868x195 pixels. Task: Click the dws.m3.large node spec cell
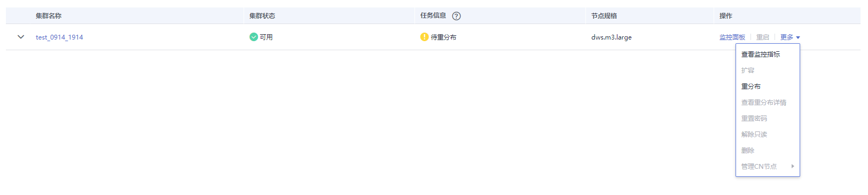(x=612, y=37)
